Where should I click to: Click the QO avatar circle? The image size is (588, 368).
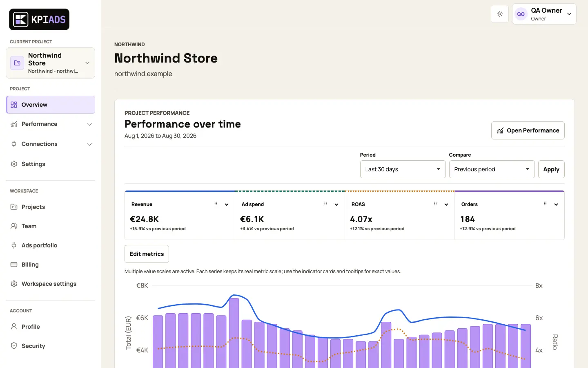point(521,14)
